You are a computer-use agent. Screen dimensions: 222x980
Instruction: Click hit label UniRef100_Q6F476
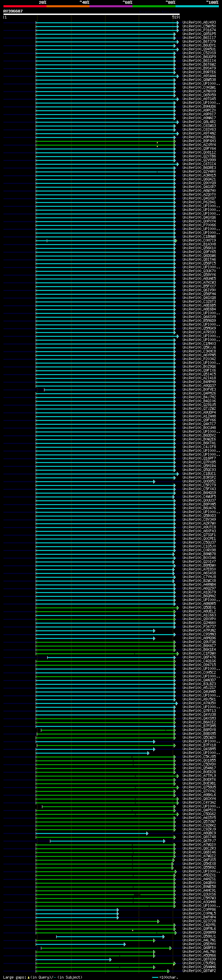(x=199, y=657)
